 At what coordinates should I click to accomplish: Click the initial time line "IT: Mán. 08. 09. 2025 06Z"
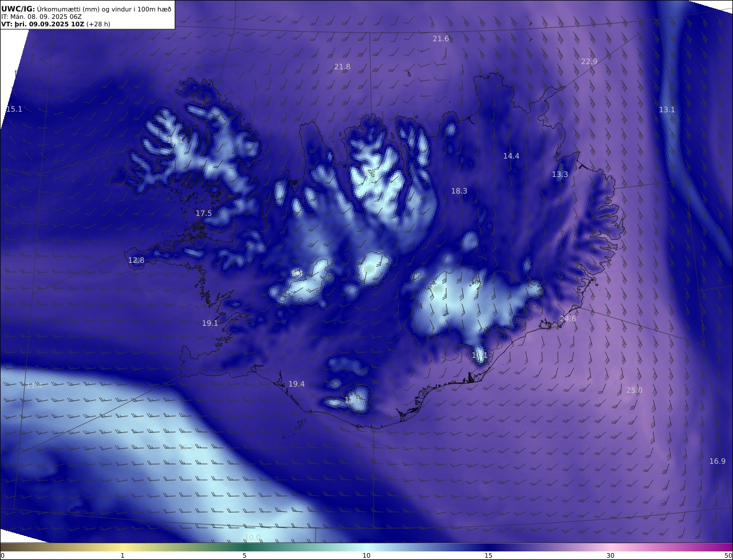pos(42,17)
